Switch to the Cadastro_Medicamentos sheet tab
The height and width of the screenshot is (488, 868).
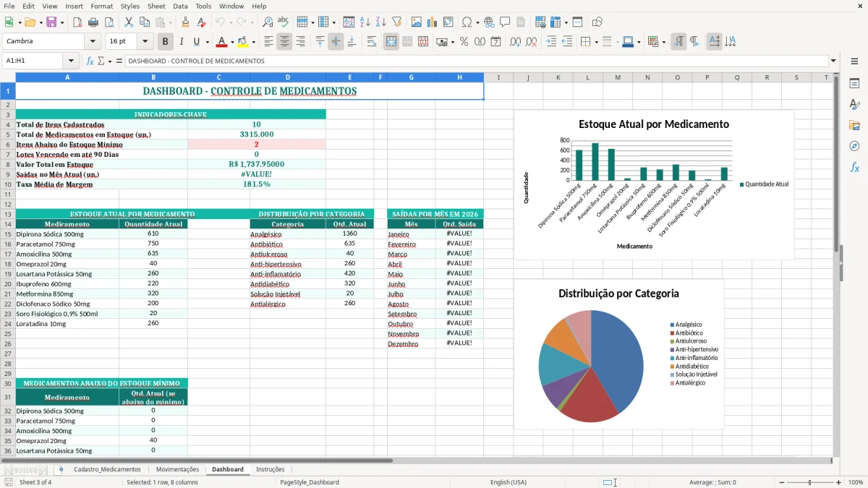[x=107, y=469]
